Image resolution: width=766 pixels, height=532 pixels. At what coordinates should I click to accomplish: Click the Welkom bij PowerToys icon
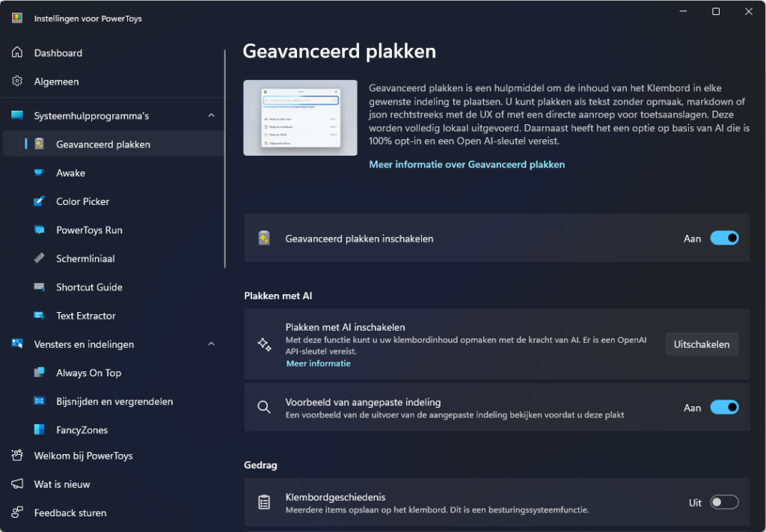(17, 455)
